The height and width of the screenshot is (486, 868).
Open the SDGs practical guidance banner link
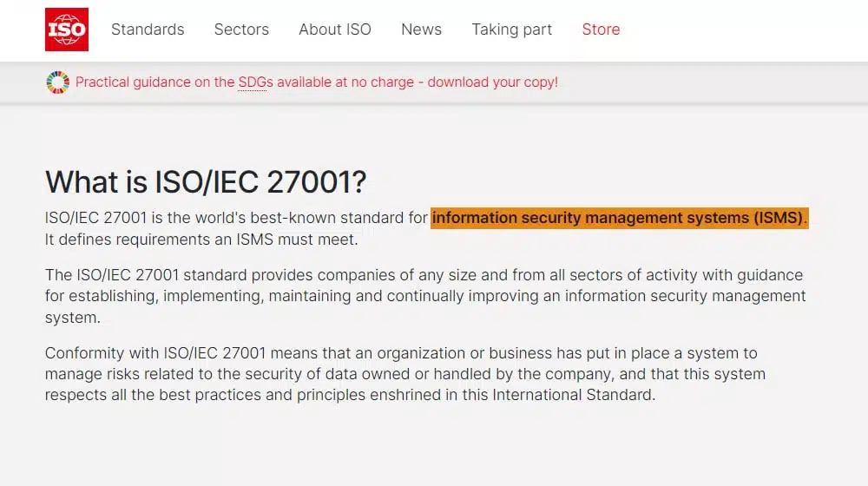coord(317,82)
